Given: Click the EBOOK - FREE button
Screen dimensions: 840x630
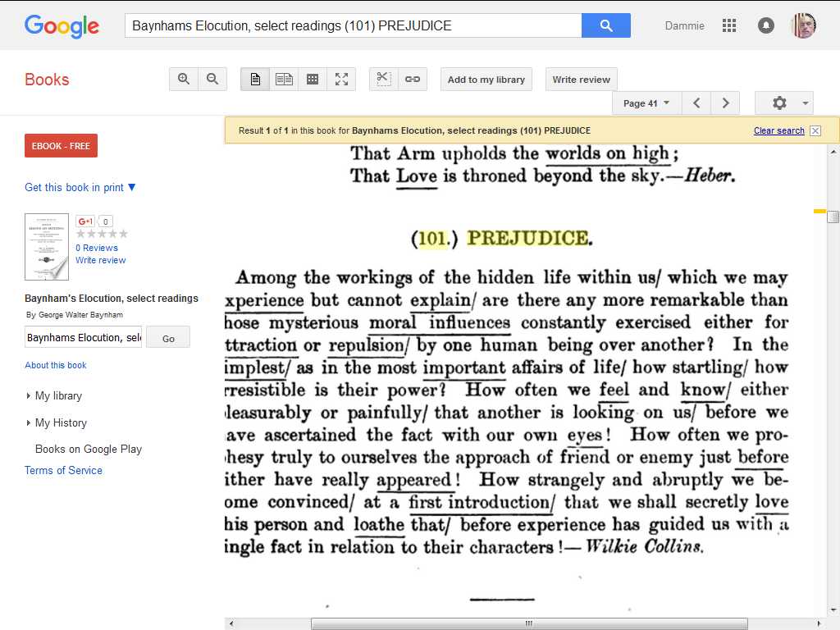Looking at the screenshot, I should click(x=61, y=146).
